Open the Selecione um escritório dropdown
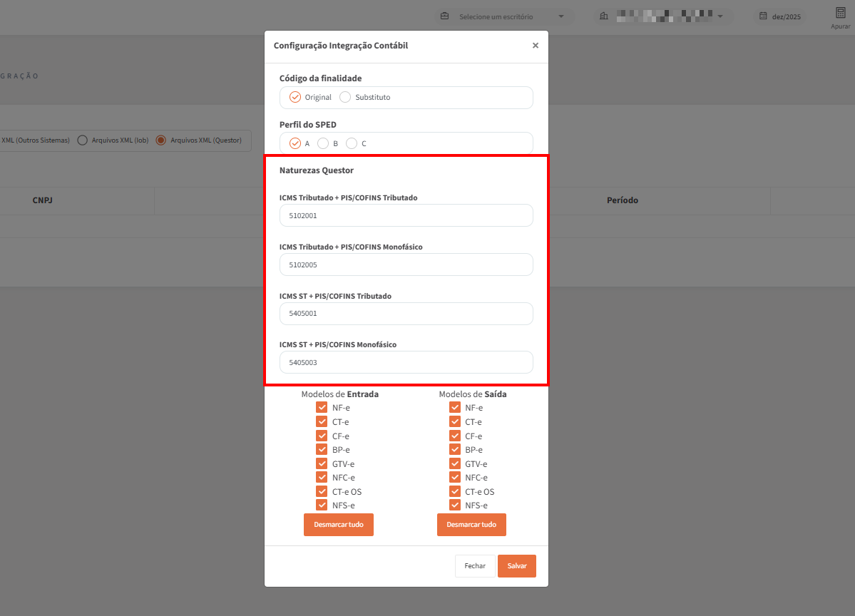The image size is (855, 616). 506,16
